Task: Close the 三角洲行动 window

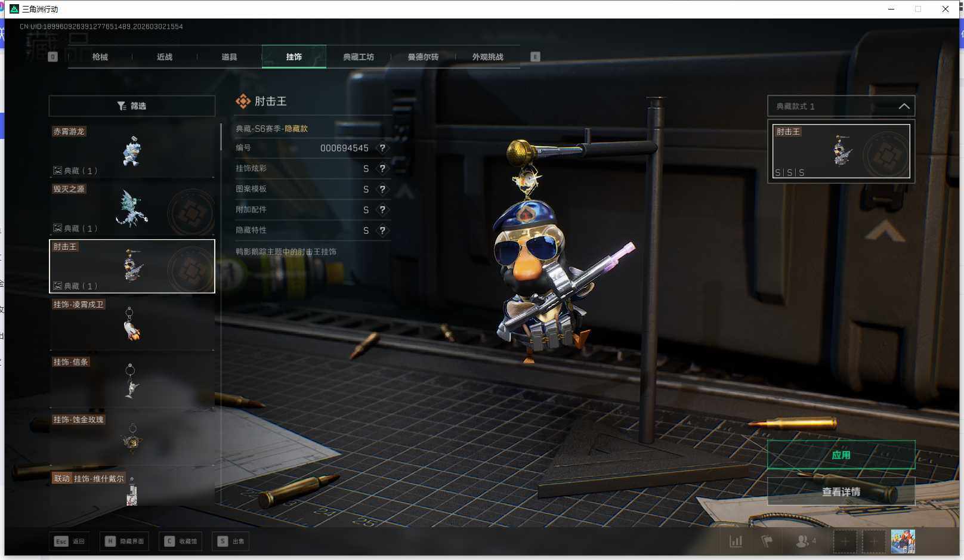Action: tap(946, 9)
